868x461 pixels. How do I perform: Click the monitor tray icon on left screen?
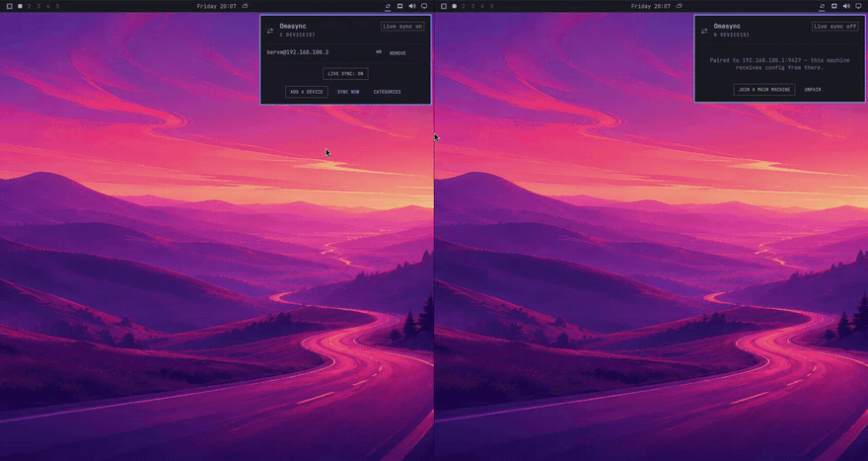424,6
